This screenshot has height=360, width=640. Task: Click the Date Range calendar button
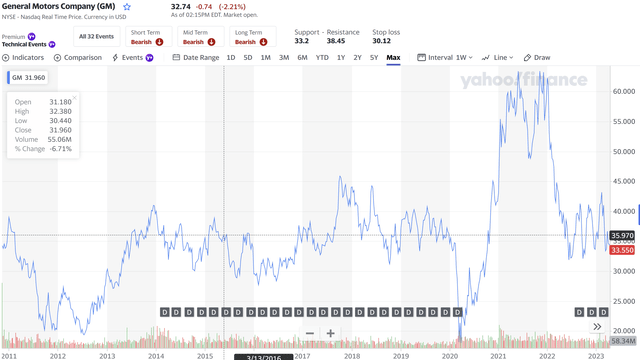[x=196, y=58]
